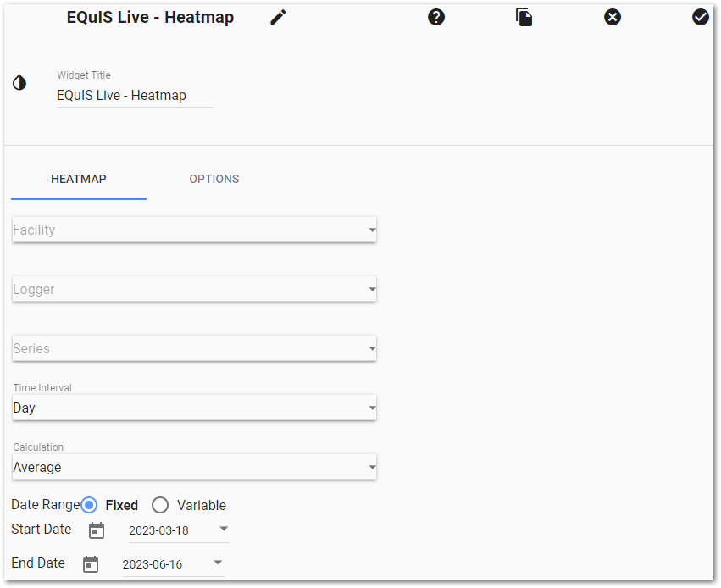Click the theme contrast icon beside Widget Title
This screenshot has width=721, height=588.
coord(19,82)
